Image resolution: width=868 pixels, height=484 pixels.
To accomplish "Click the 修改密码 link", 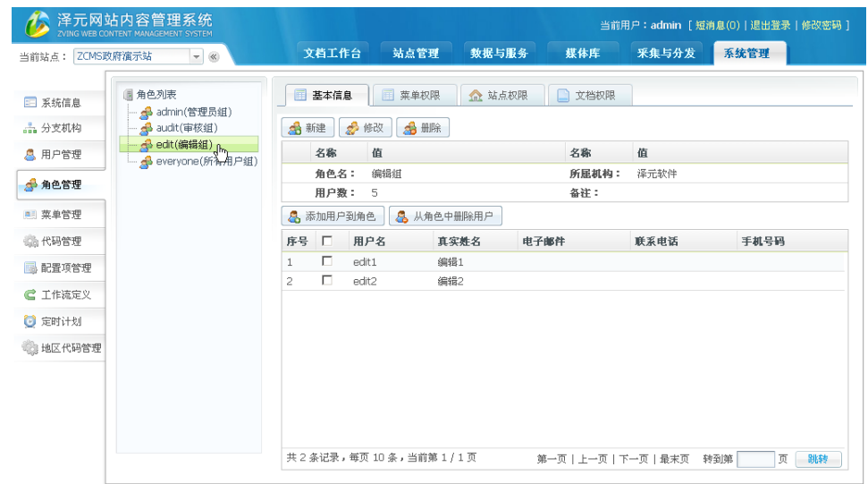I will (822, 25).
